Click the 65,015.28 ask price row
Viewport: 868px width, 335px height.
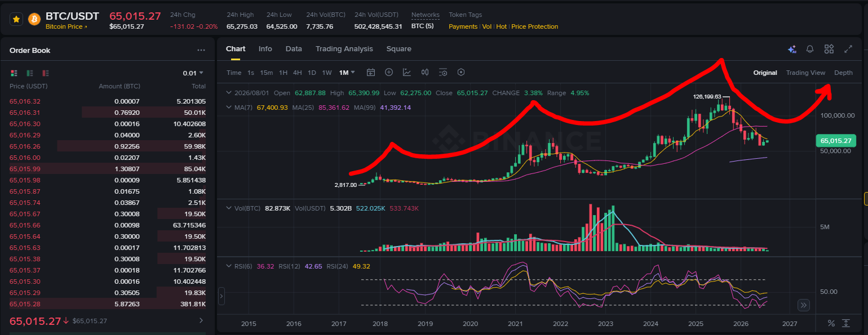pyautogui.click(x=108, y=304)
